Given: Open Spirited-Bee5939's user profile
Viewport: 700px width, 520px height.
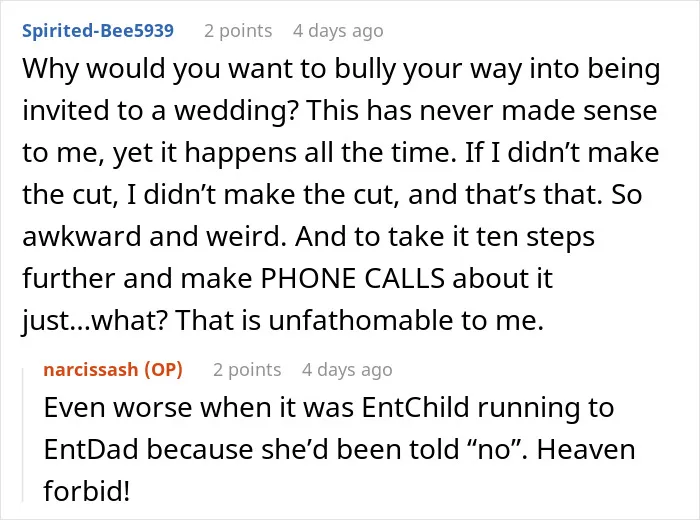Looking at the screenshot, I should 98,31.
